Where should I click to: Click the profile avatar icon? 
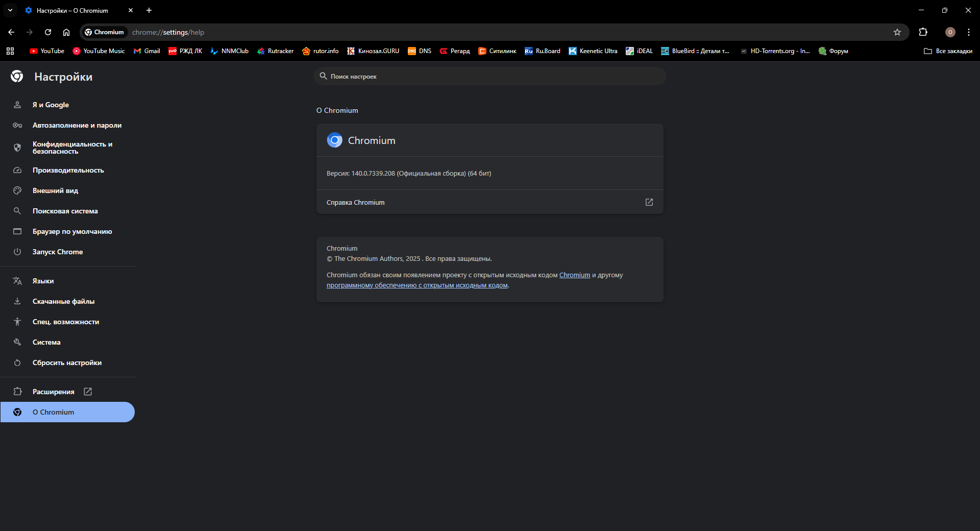950,32
